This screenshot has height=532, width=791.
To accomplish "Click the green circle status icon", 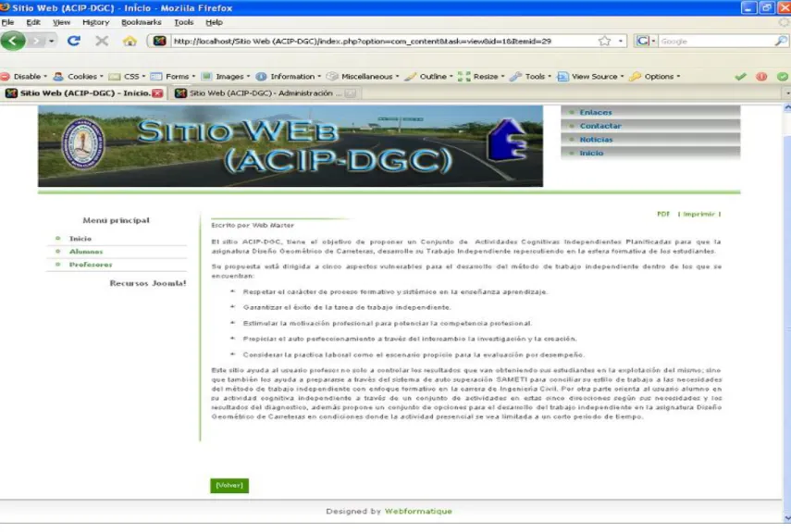I will 783,77.
